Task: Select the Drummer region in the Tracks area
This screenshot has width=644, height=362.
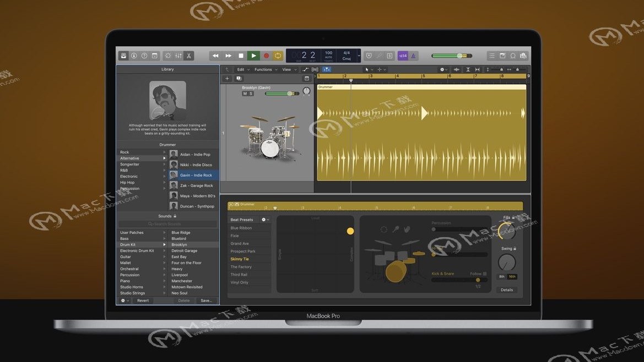Action: (421, 133)
